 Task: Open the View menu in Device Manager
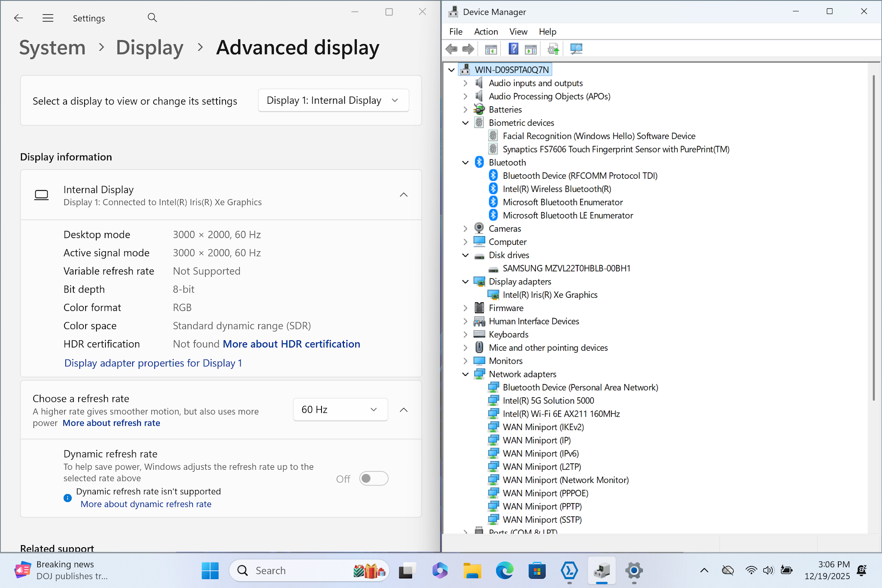click(518, 32)
